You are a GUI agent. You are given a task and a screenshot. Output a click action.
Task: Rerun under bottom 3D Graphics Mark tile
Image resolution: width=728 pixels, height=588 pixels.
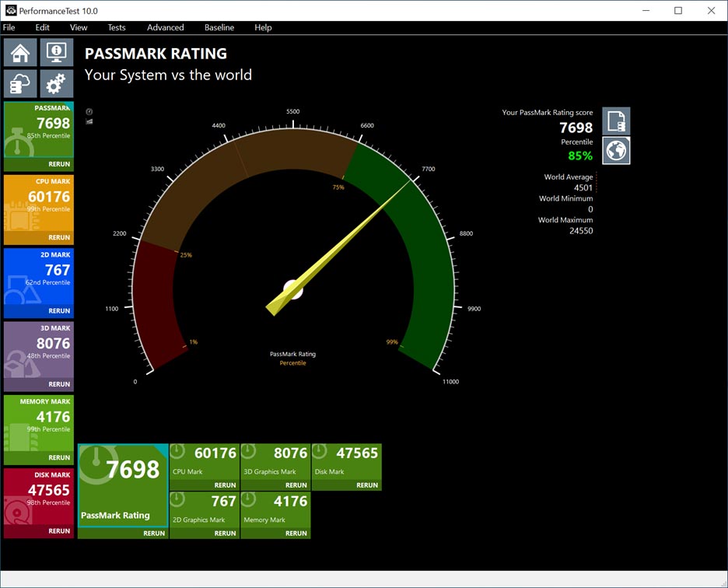tap(296, 485)
